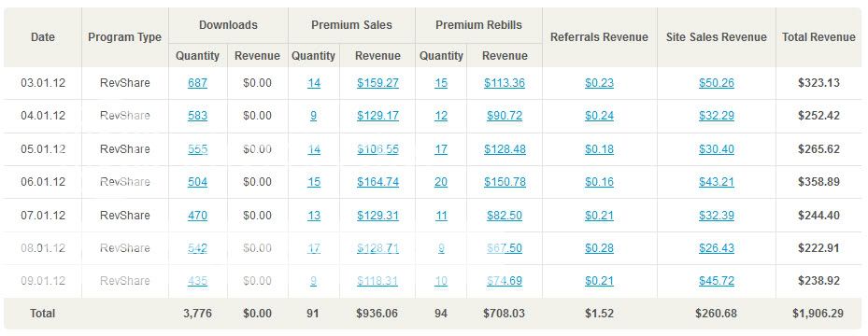Click the Date column header

pyautogui.click(x=43, y=37)
